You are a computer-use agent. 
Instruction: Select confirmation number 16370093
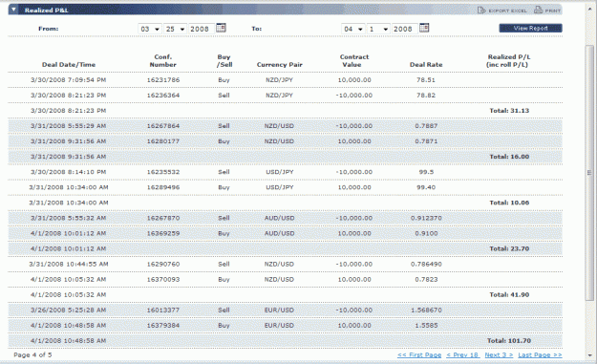(x=163, y=280)
